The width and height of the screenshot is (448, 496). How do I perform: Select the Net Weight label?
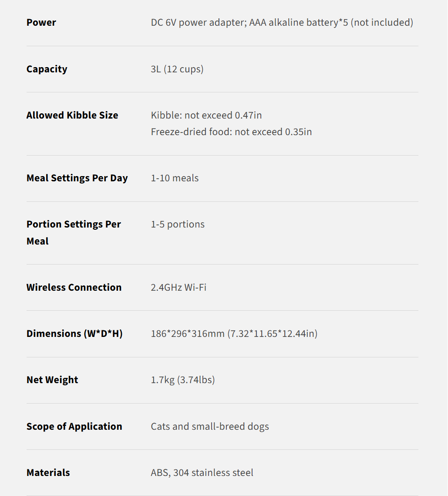click(52, 380)
